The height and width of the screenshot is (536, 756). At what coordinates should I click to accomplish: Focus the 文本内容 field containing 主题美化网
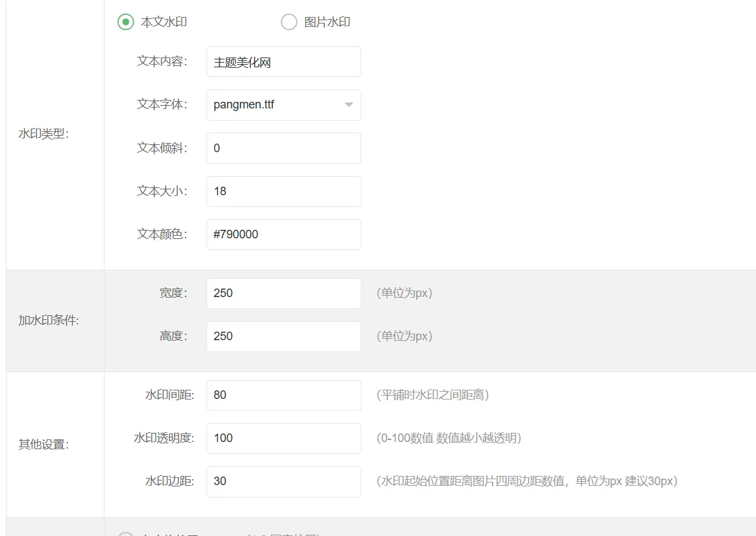click(x=284, y=61)
